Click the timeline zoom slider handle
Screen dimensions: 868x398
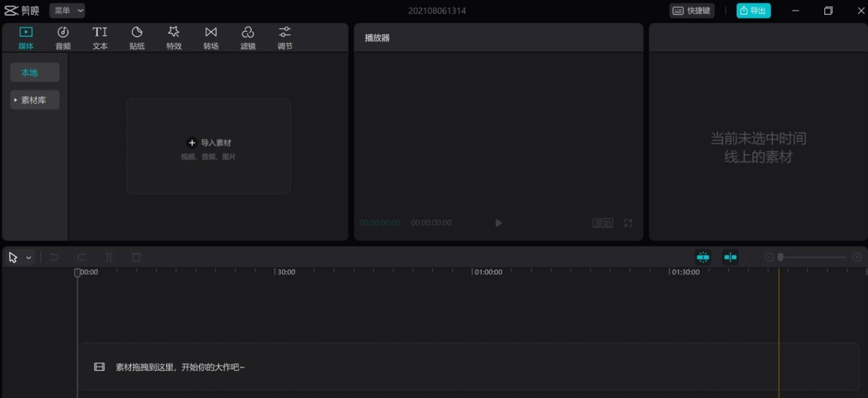tap(780, 257)
